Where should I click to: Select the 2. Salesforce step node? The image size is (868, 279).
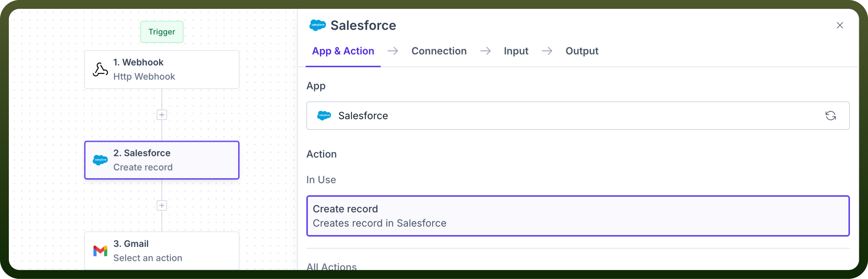tap(162, 160)
